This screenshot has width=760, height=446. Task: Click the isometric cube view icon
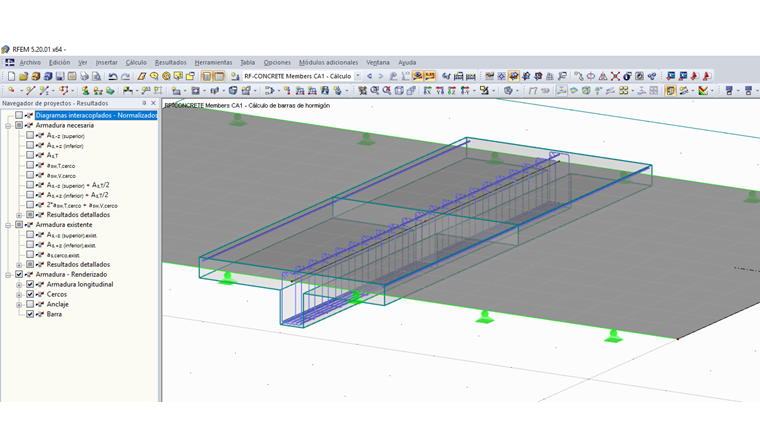tap(399, 90)
